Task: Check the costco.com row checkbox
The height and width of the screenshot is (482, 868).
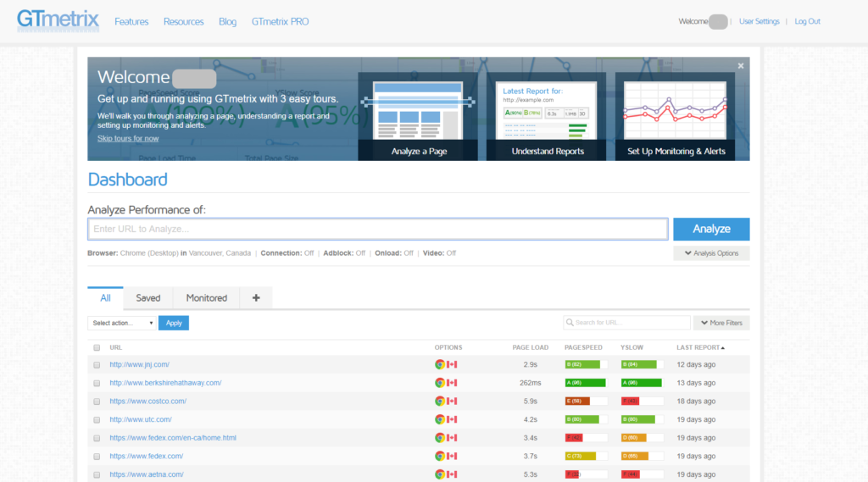Action: (x=97, y=402)
